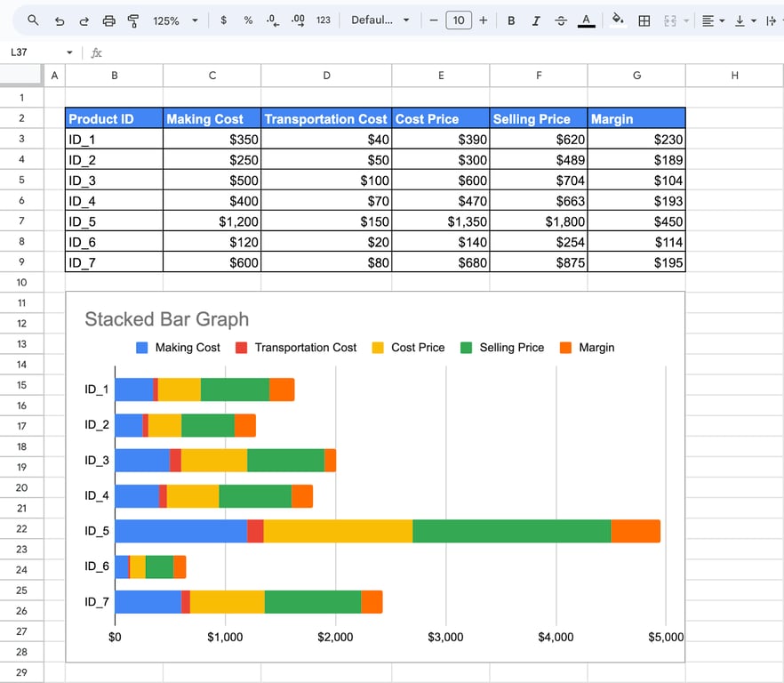Click the orange Margin bar for ID_1
The width and height of the screenshot is (784, 683).
[282, 390]
